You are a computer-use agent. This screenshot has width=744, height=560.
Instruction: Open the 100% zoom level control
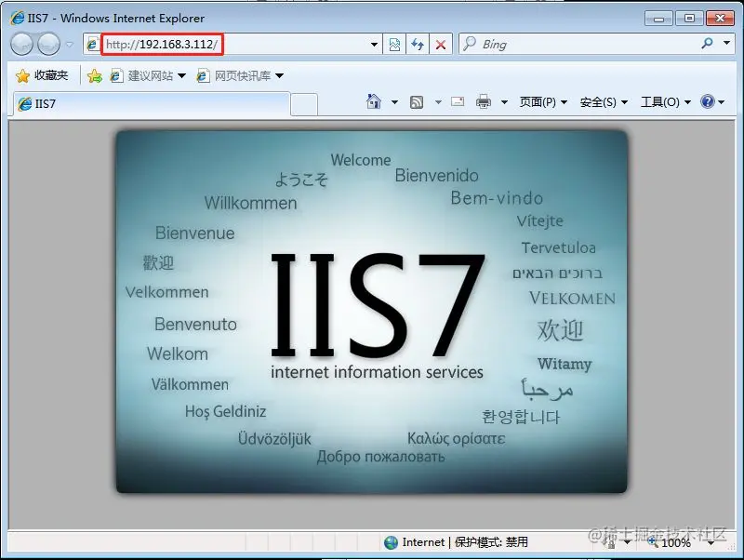pyautogui.click(x=670, y=542)
